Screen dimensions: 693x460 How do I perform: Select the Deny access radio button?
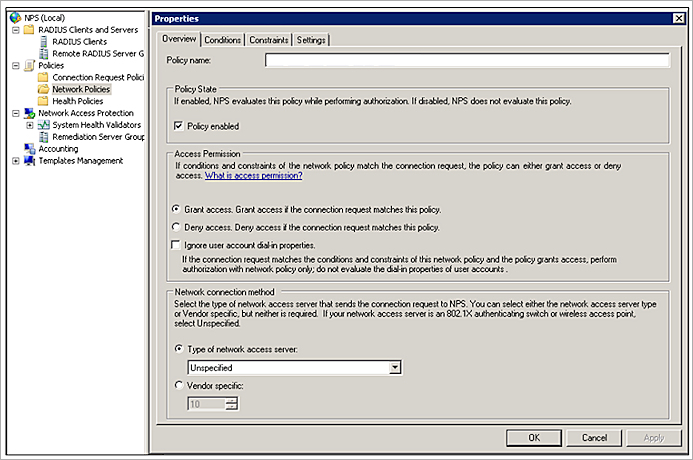176,227
